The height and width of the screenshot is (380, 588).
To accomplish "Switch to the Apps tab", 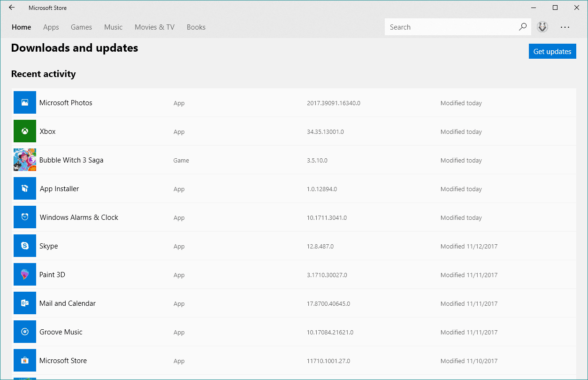I will [x=51, y=27].
